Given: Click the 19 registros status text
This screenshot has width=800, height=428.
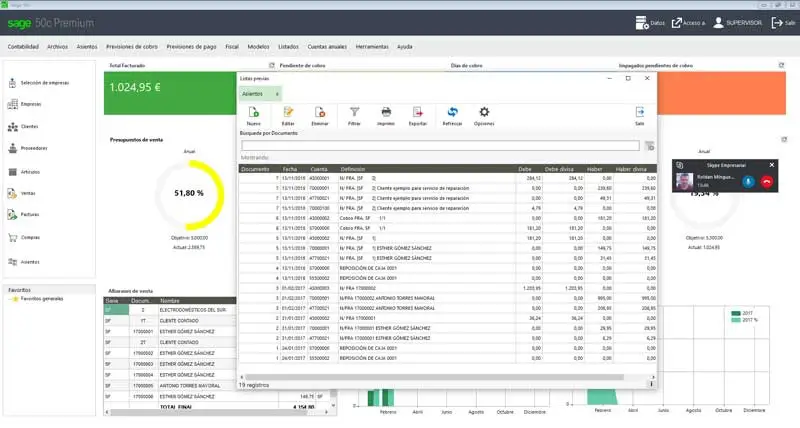Looking at the screenshot, I should pos(254,385).
